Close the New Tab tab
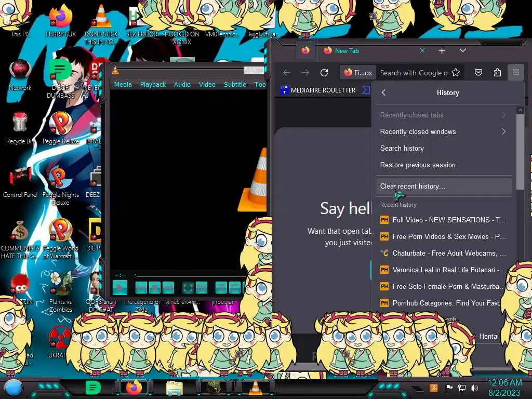Image resolution: width=532 pixels, height=399 pixels. [x=422, y=50]
